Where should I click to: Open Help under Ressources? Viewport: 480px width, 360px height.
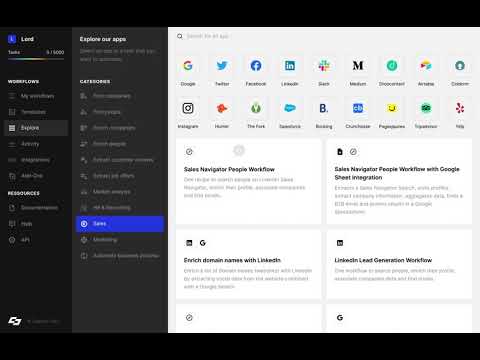click(x=36, y=224)
